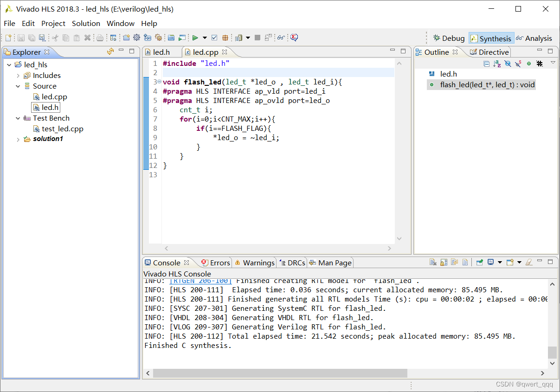Open dropdown arrow next to report icon
560x392 pixels.
(248, 38)
